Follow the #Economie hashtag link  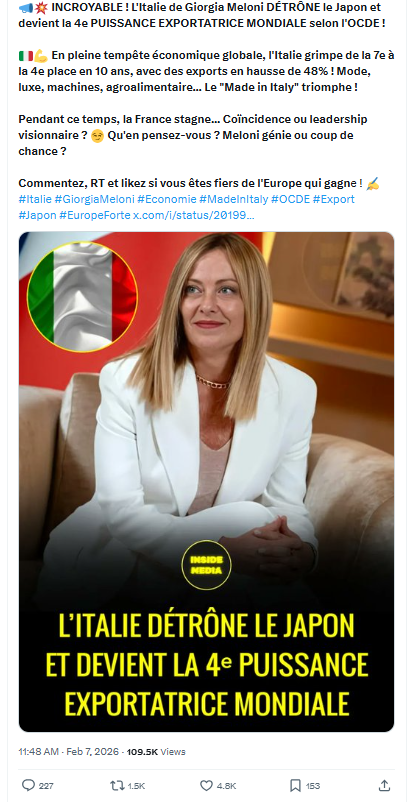click(x=167, y=199)
